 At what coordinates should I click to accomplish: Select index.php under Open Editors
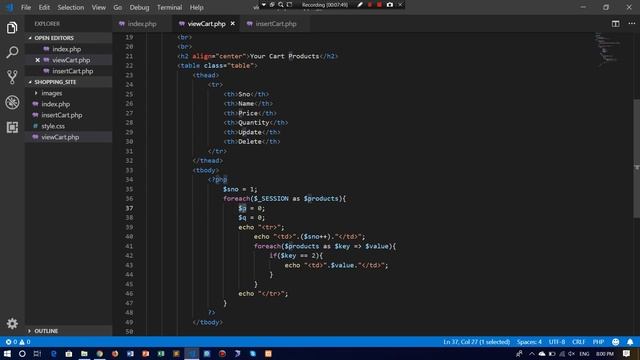tap(67, 49)
